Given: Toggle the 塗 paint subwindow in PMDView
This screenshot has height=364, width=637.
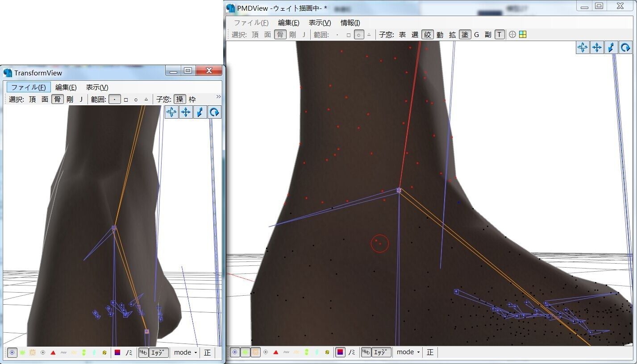Looking at the screenshot, I should (465, 34).
